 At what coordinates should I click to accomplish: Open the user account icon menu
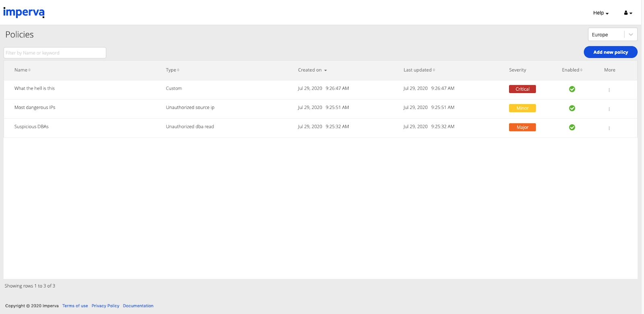[x=628, y=13]
